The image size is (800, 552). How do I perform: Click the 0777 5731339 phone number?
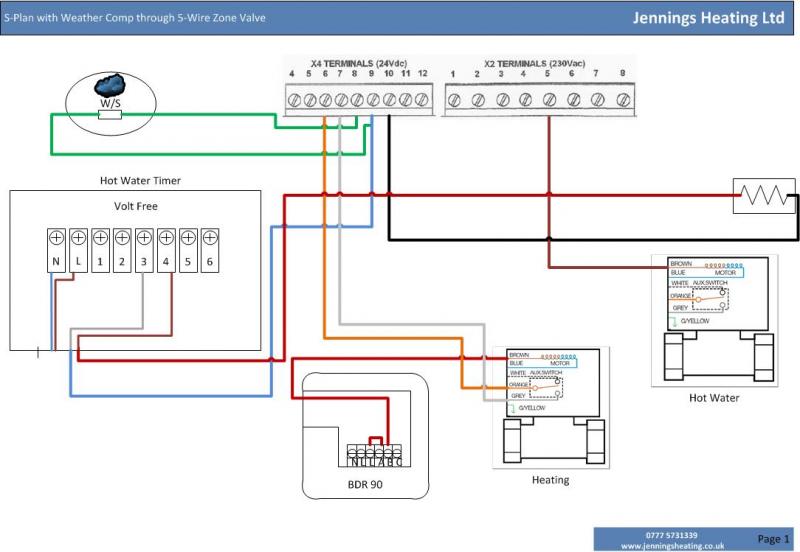671,535
